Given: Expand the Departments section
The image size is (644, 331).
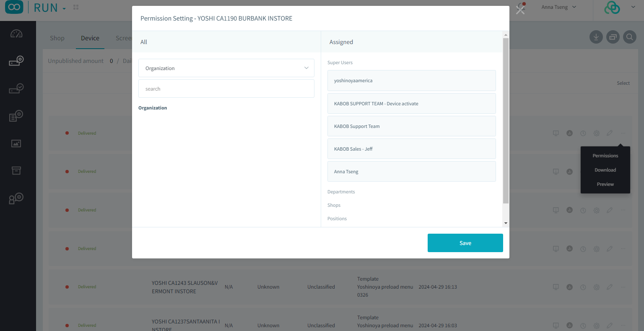Looking at the screenshot, I should coord(341,192).
